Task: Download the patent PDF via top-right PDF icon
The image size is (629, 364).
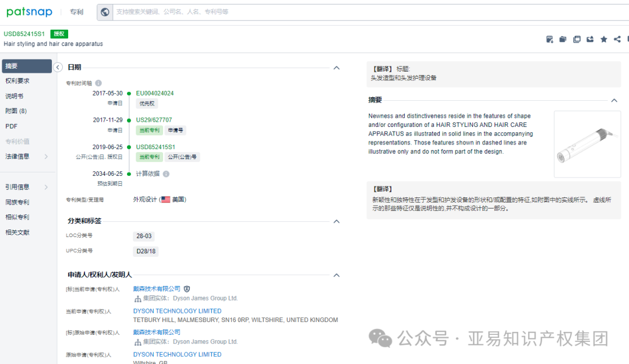Action: [x=550, y=39]
